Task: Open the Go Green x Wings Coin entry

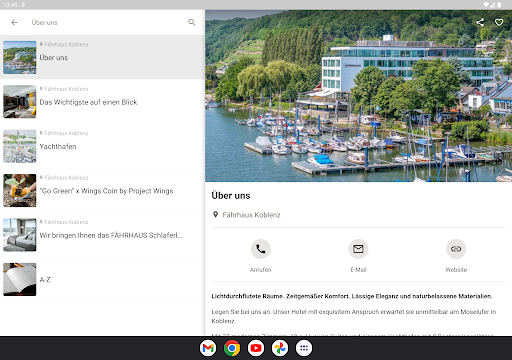Action: point(102,190)
